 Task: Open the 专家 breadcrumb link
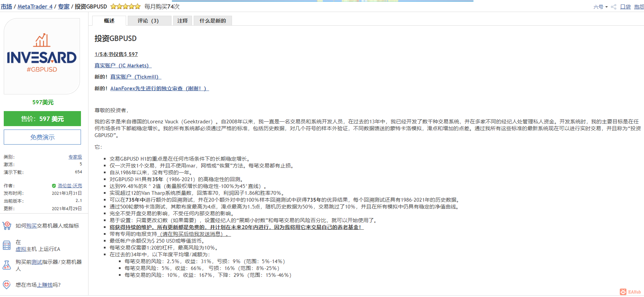click(x=64, y=6)
